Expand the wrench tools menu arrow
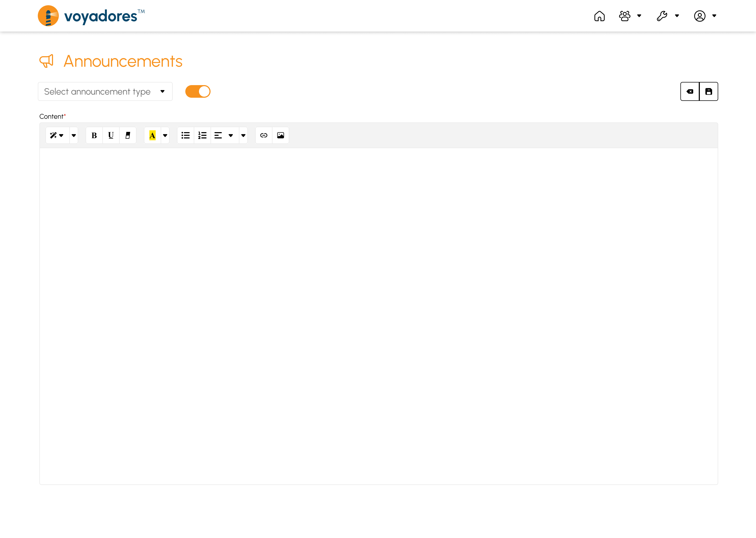This screenshot has width=756, height=538. [x=677, y=16]
